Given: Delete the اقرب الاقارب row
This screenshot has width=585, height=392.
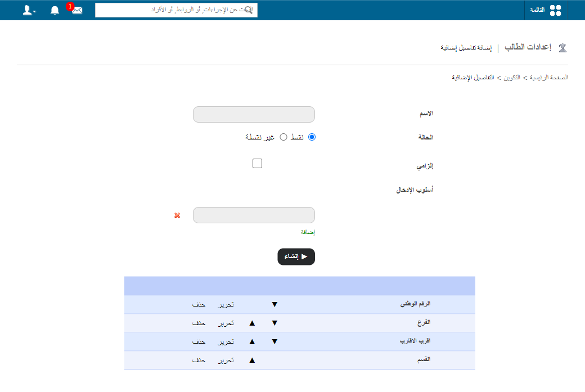Looking at the screenshot, I should pyautogui.click(x=199, y=341).
